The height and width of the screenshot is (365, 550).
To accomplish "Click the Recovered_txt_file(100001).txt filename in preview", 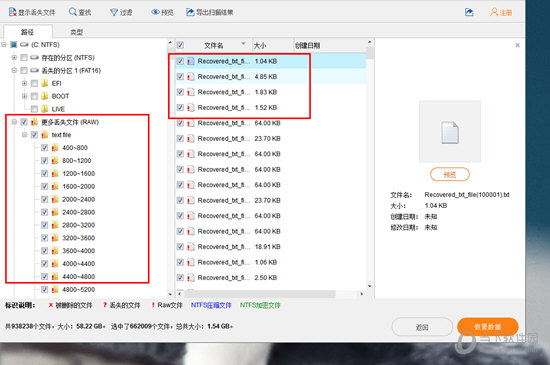I will pyautogui.click(x=467, y=195).
